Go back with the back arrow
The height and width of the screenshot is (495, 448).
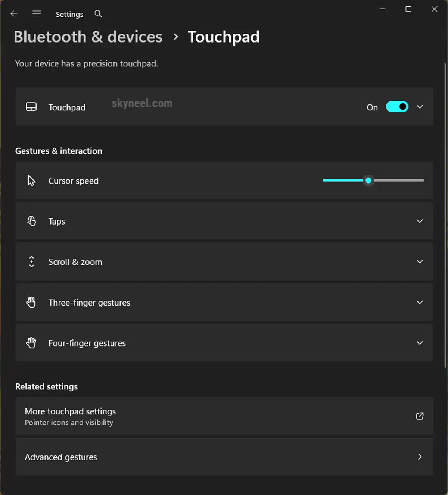pos(14,14)
